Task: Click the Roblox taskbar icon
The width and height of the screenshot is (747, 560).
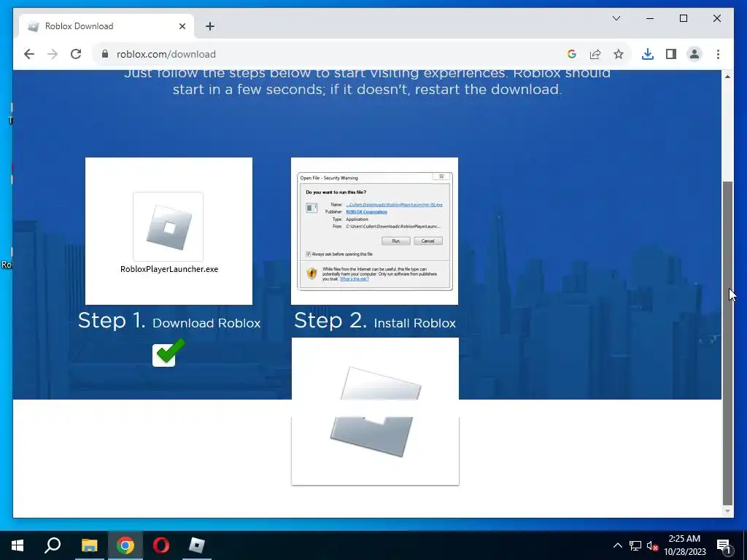Action: tap(197, 545)
